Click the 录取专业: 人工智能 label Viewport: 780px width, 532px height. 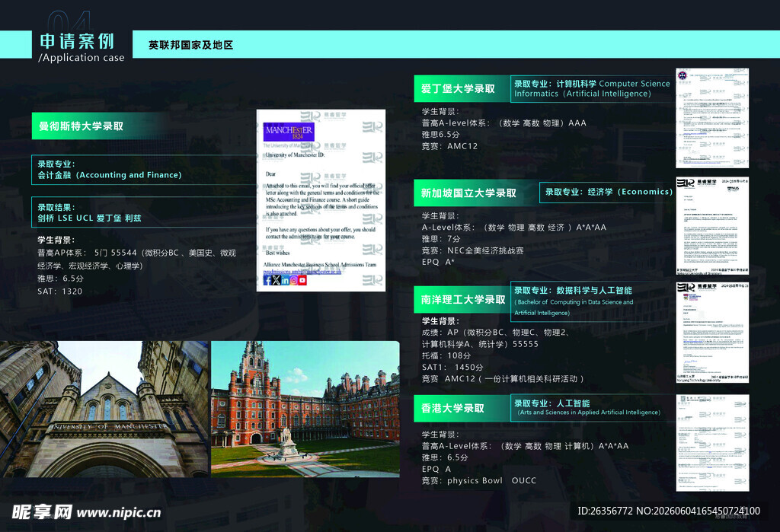point(552,403)
